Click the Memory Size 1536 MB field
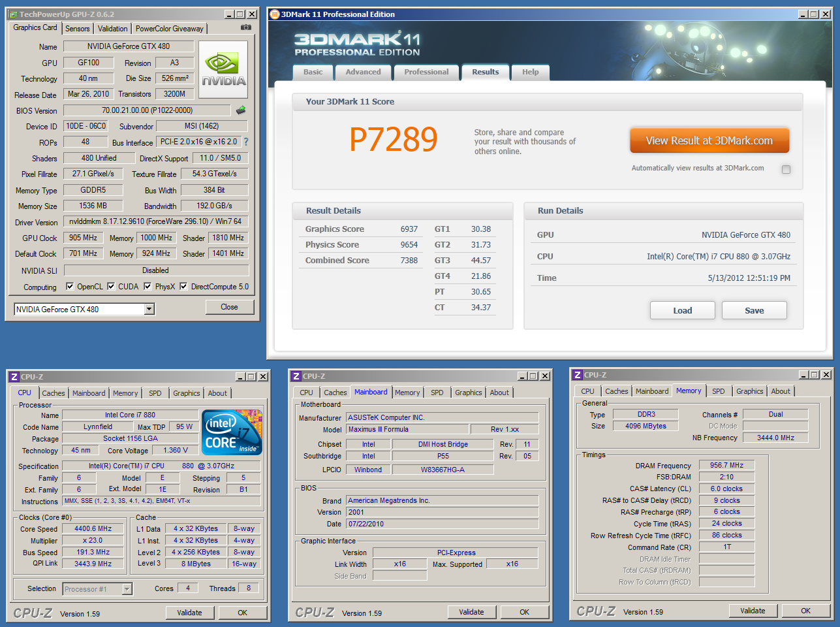The width and height of the screenshot is (840, 627). click(x=93, y=206)
